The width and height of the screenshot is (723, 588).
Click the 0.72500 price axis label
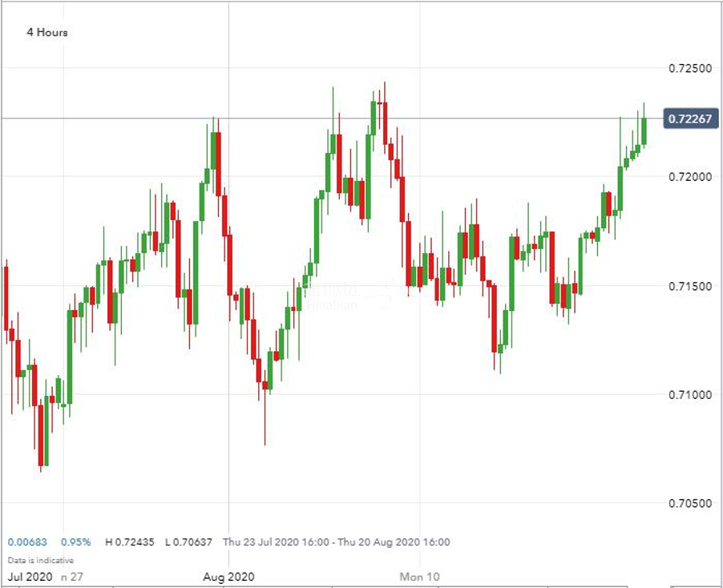(691, 68)
